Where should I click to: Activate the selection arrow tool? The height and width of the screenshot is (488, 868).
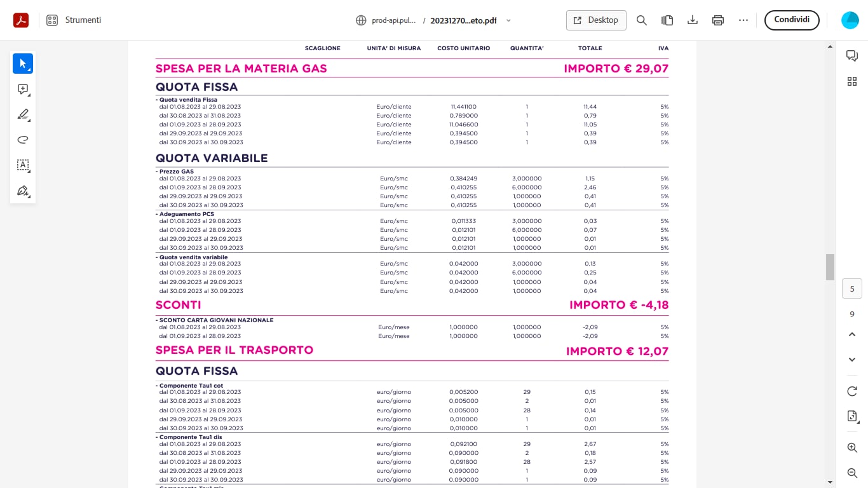point(23,64)
